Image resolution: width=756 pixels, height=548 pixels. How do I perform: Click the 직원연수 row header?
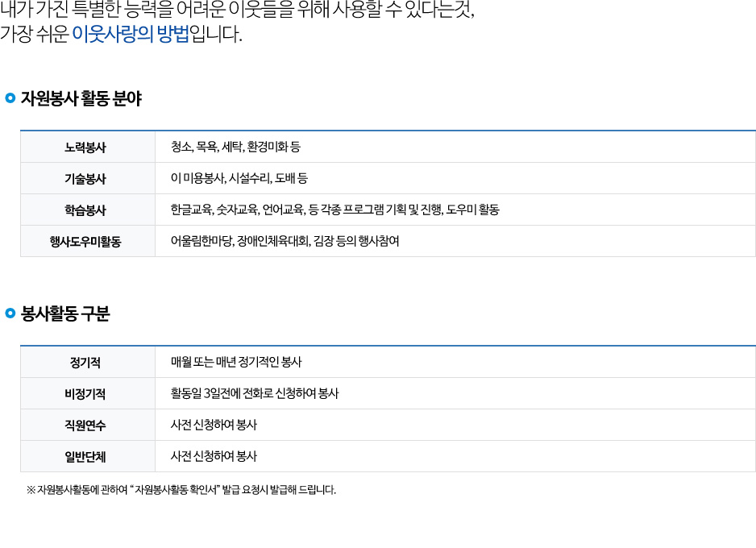[x=88, y=425]
